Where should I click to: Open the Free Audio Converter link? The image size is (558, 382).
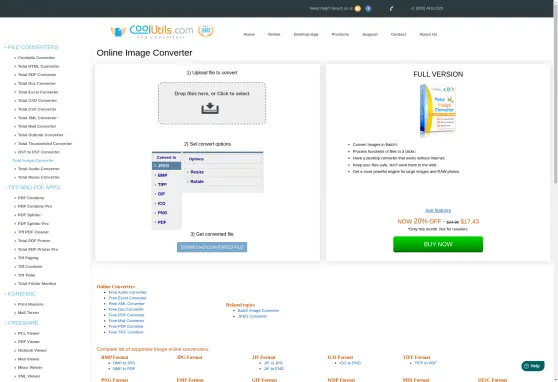[128, 292]
